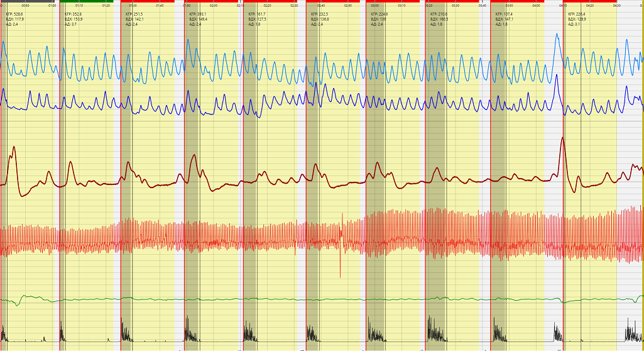
Task: Click the 04:00 time tick on ruler
Action: [536, 6]
